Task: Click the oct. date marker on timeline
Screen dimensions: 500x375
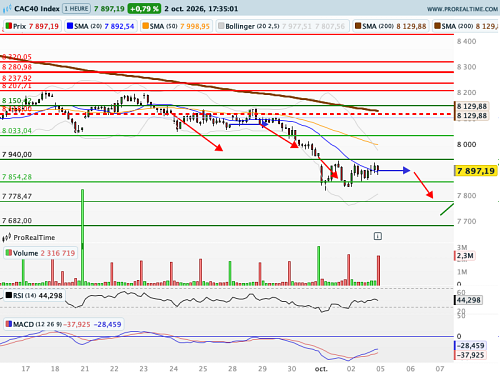Action: point(321,369)
